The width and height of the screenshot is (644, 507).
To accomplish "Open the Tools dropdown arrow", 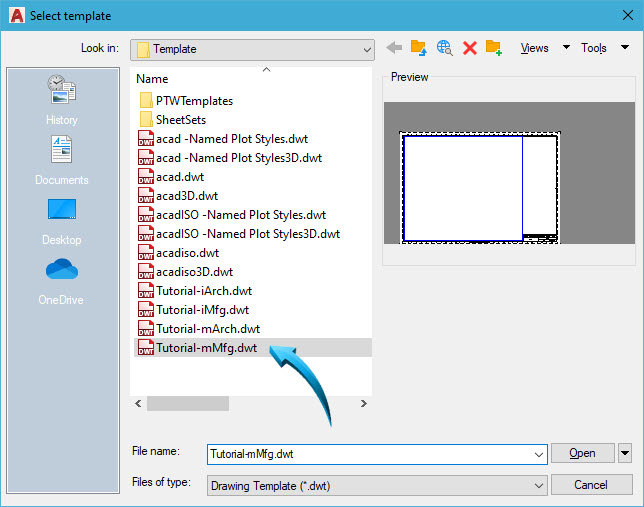I will [x=625, y=47].
